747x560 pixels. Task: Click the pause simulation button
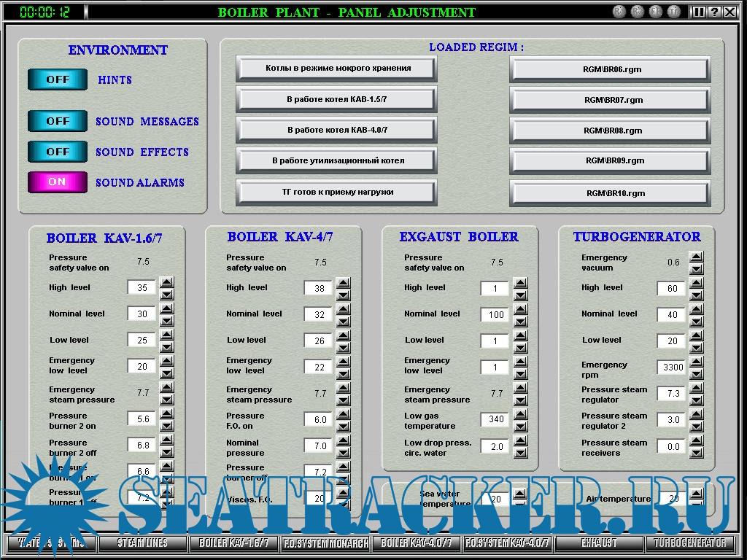[x=700, y=12]
